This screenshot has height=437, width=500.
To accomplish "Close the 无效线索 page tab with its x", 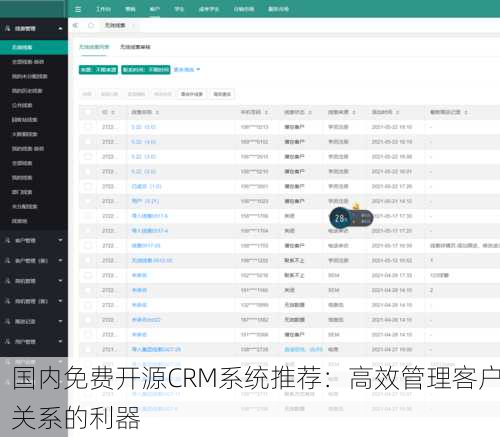I will [x=134, y=25].
